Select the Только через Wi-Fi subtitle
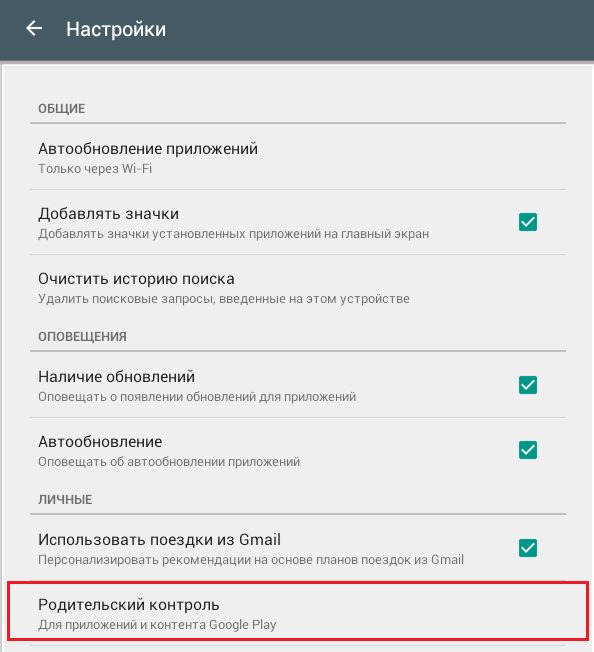Screen dimensions: 594x652 [95, 169]
